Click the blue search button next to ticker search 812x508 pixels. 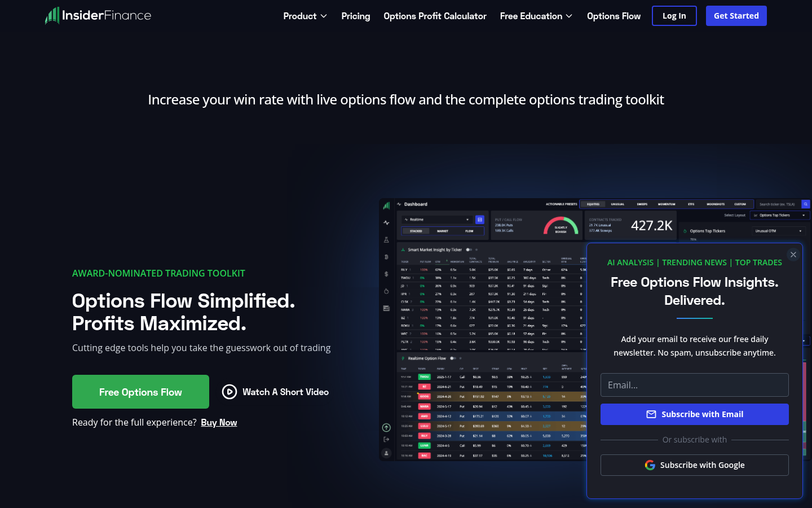806,204
